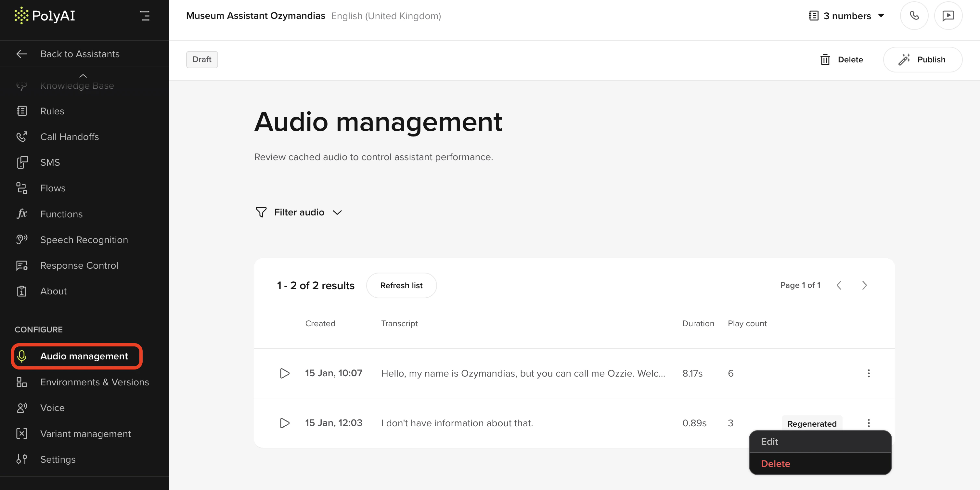Click the SMS sidebar icon
980x490 pixels.
pyautogui.click(x=22, y=162)
